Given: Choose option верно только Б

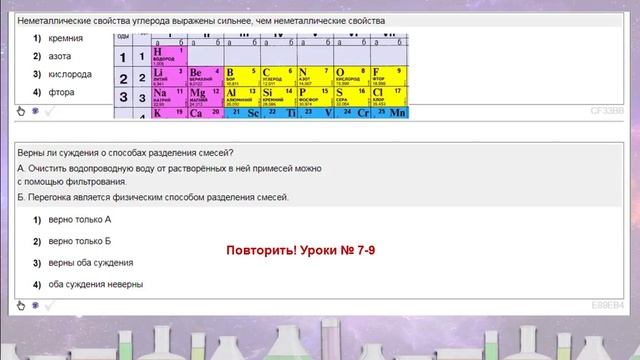Looking at the screenshot, I should 72,241.
